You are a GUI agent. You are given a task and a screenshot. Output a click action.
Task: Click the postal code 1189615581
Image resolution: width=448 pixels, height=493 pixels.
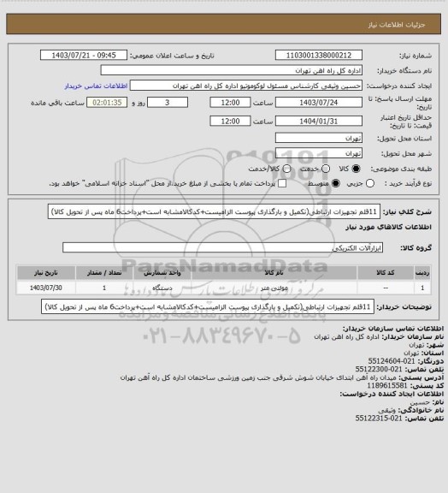click(387, 385)
